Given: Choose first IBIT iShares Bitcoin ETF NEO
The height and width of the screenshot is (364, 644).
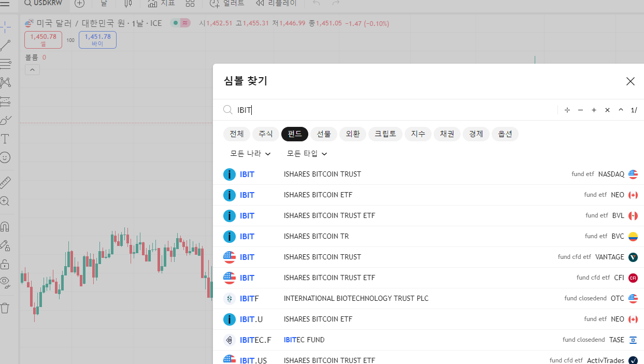Looking at the screenshot, I should pos(428,195).
